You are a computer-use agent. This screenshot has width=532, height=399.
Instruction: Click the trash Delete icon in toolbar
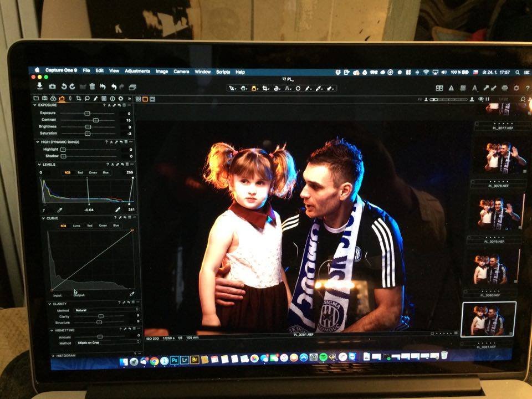coord(93,87)
